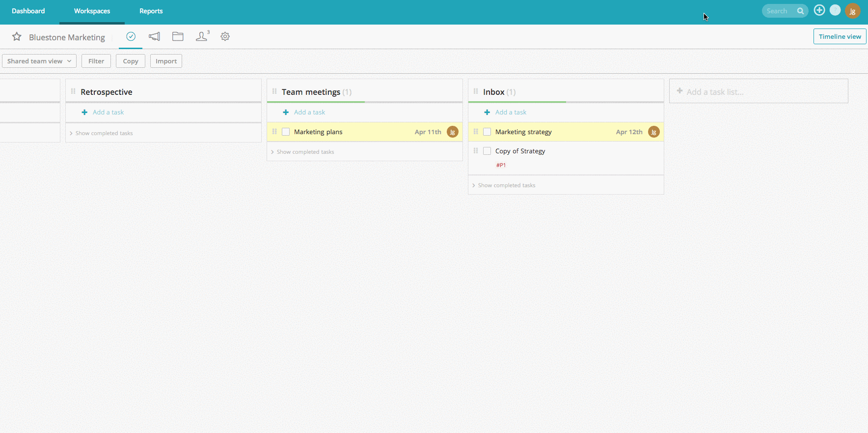Screen dimensions: 868x433
Task: Open workspace settings gear icon
Action: (x=225, y=36)
